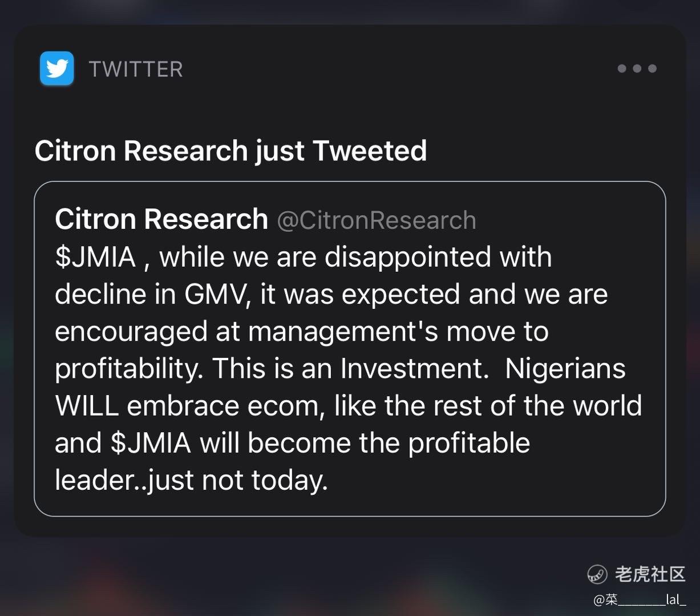The image size is (700, 616).
Task: Tap the 'Citron Research just Tweeted' headline
Action: 230,151
